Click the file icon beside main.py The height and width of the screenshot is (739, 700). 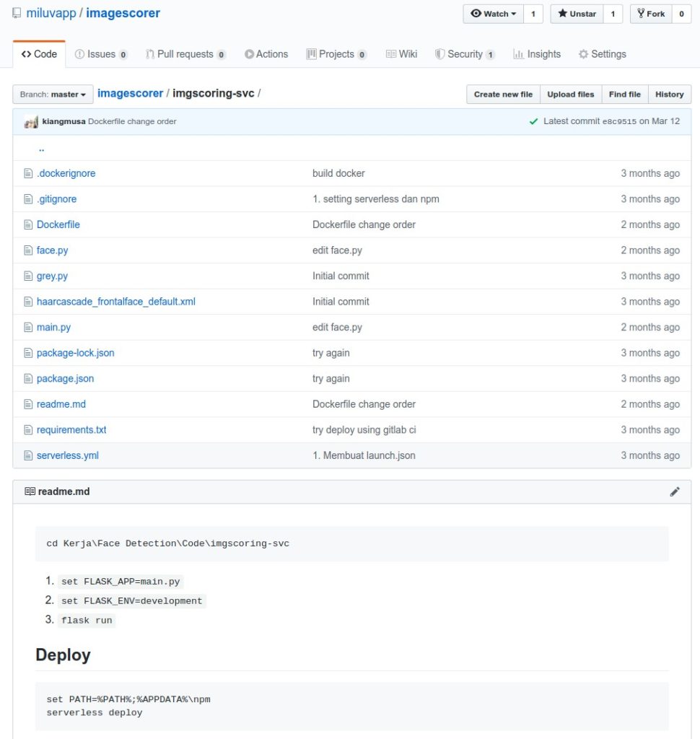click(x=28, y=327)
